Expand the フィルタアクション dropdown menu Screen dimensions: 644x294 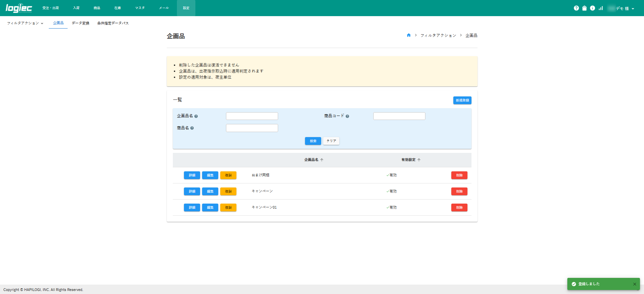[25, 23]
